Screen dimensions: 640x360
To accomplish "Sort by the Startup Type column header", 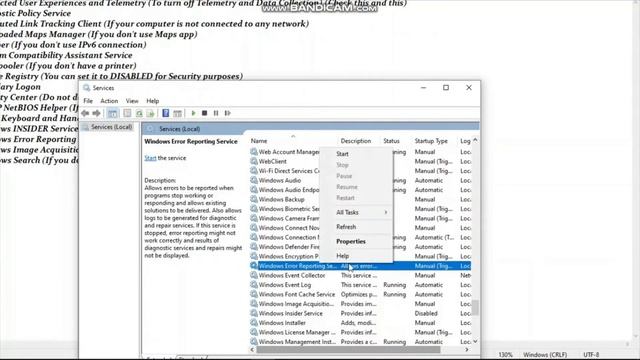I will pos(431,141).
